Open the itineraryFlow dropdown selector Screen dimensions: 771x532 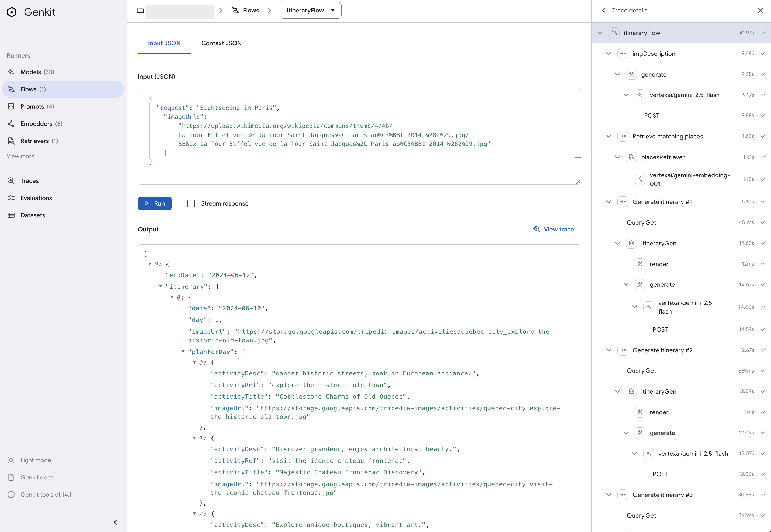310,10
